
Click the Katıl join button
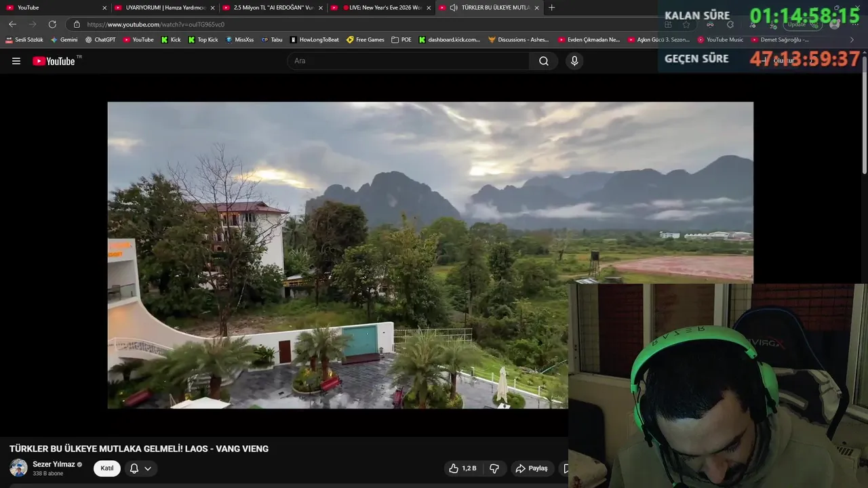(107, 468)
